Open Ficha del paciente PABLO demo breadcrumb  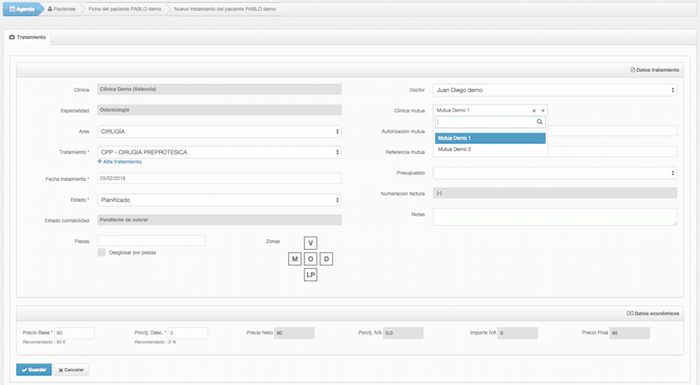125,9
